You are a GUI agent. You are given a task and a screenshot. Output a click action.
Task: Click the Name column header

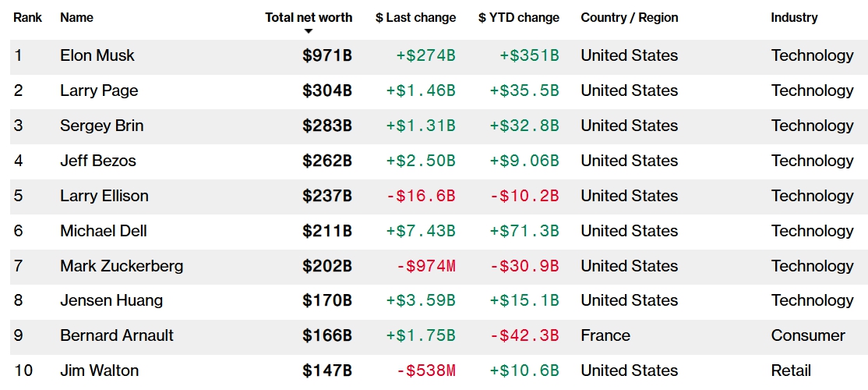pyautogui.click(x=76, y=18)
